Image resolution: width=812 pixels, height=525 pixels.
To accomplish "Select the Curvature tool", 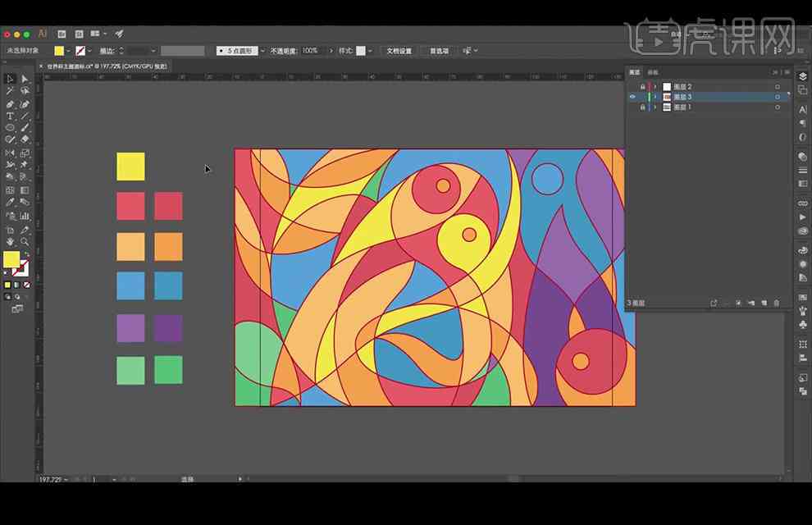I will [25, 104].
